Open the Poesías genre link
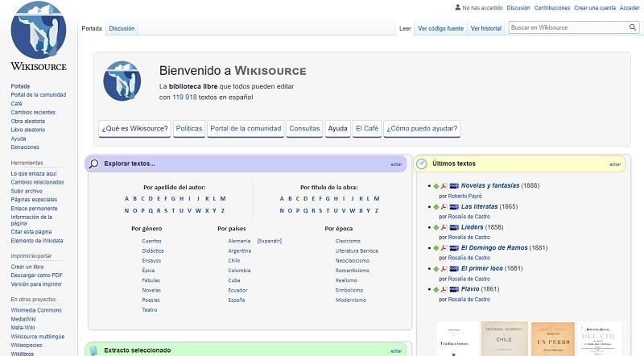 [151, 300]
